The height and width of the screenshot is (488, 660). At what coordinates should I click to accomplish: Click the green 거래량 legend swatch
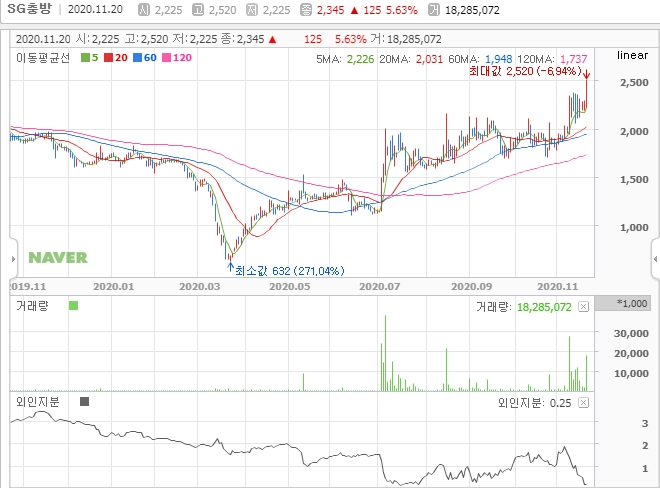pyautogui.click(x=73, y=305)
